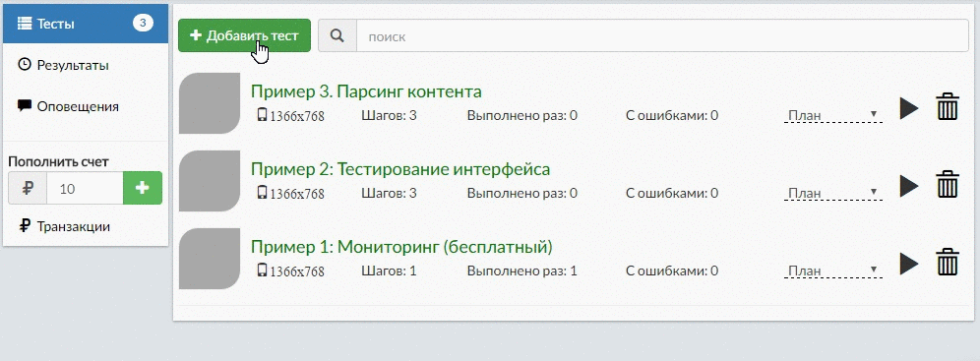The image size is (980, 361).
Task: Click the ruble sign beside the amount field
Action: 28,188
